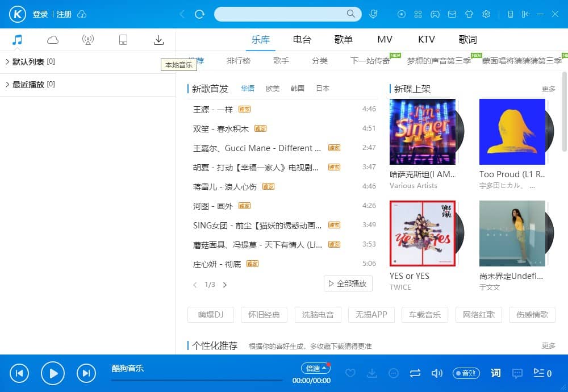Open the game controller icon
The height and width of the screenshot is (392, 568).
click(435, 14)
